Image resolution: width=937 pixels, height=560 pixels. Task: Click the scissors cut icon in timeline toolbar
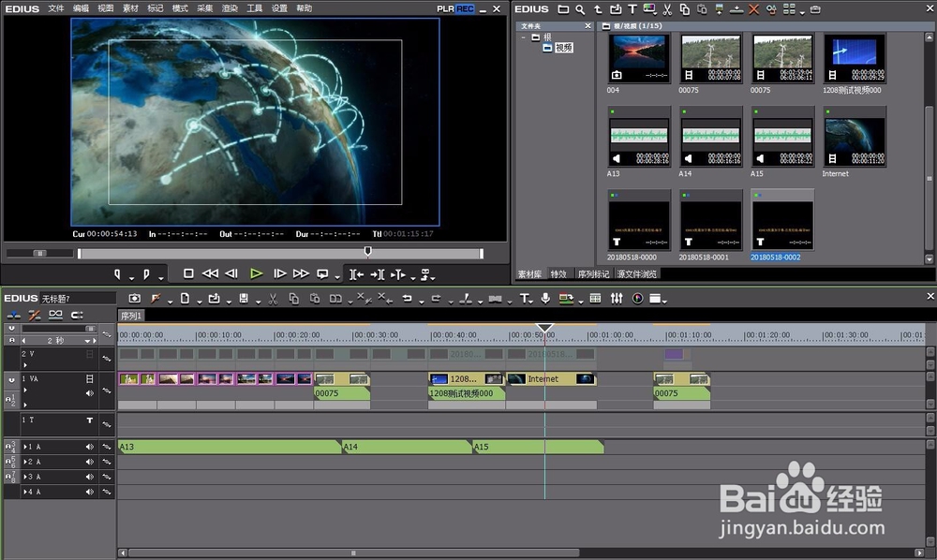[x=273, y=298]
